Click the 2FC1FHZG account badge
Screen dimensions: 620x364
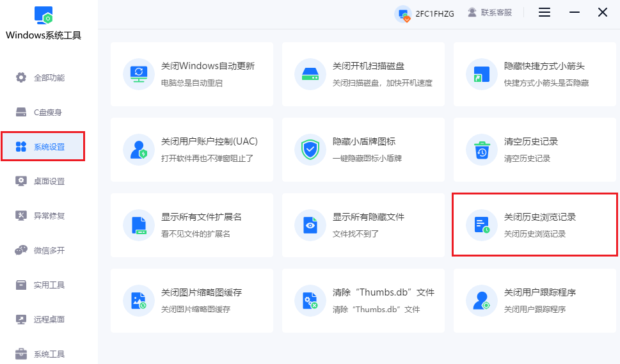click(x=425, y=13)
